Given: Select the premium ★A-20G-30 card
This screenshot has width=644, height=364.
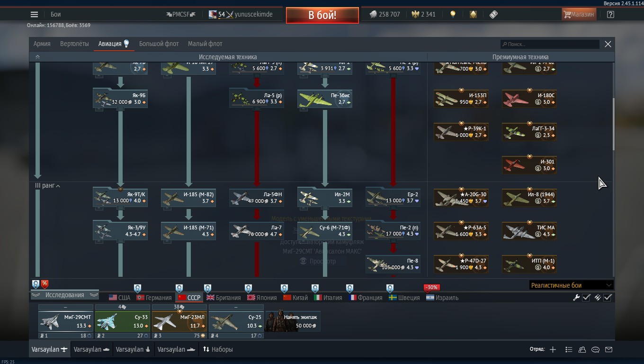Looking at the screenshot, I should (x=461, y=198).
